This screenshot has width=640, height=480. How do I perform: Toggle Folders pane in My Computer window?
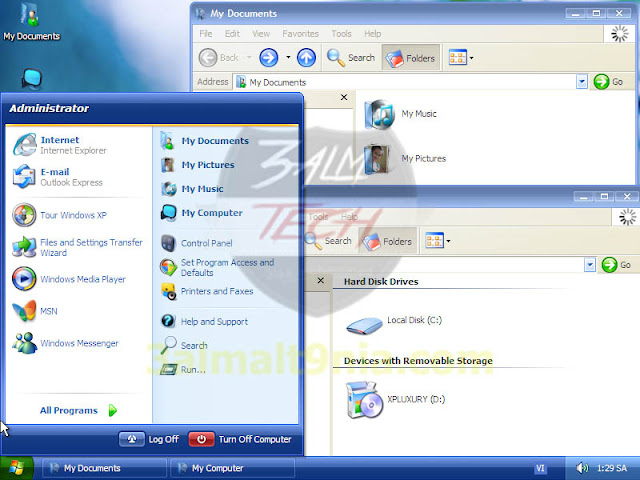[387, 241]
